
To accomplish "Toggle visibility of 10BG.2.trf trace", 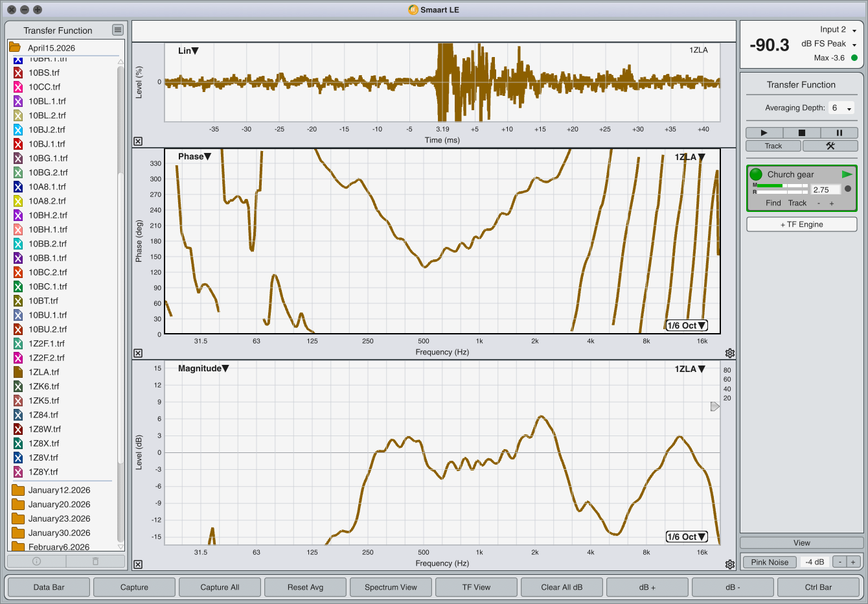I will [x=18, y=172].
